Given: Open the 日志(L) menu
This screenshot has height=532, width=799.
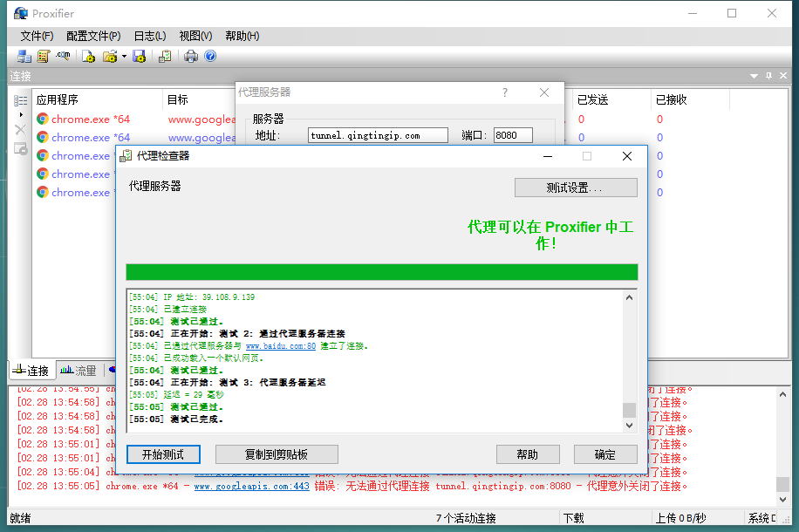Looking at the screenshot, I should 150,36.
